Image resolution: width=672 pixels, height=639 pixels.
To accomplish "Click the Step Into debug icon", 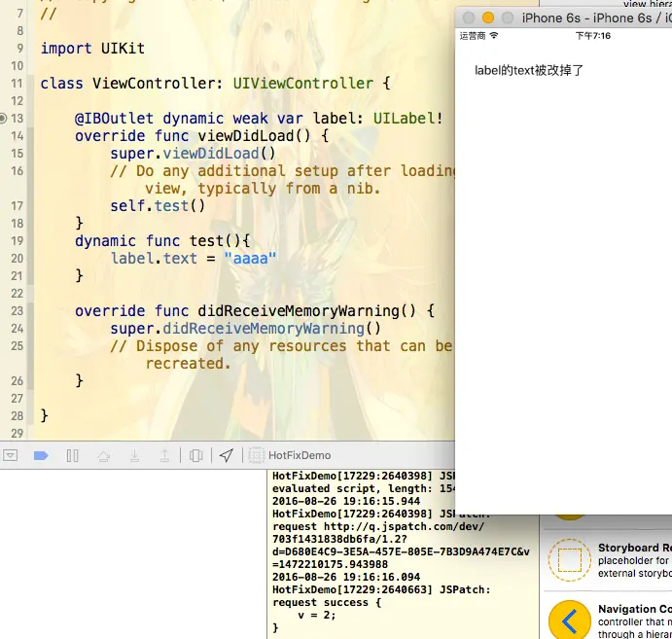I will point(134,455).
